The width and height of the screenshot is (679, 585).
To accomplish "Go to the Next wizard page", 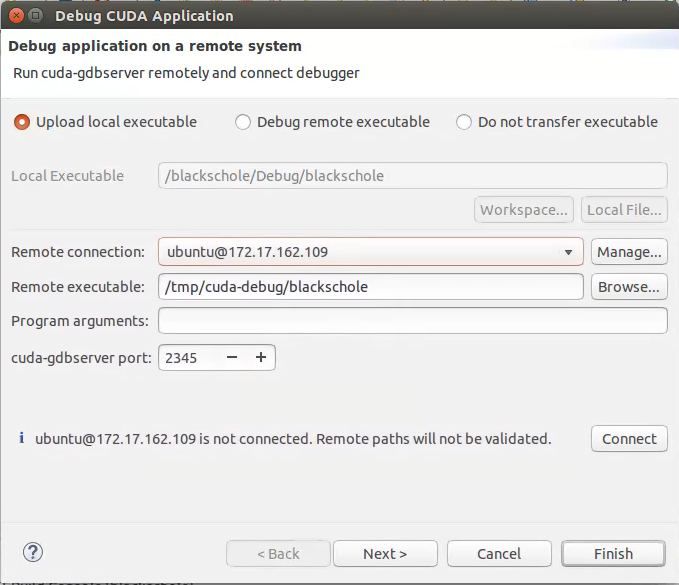I will pos(385,553).
